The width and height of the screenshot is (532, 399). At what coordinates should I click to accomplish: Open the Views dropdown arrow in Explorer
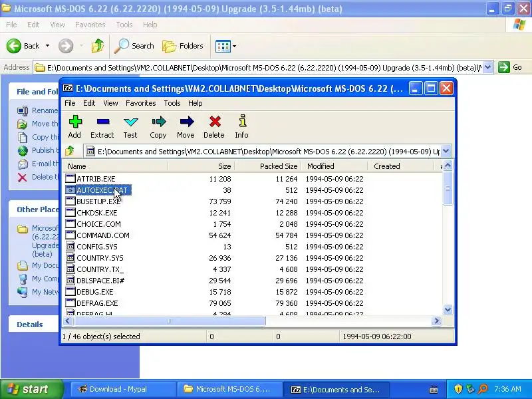pos(234,46)
